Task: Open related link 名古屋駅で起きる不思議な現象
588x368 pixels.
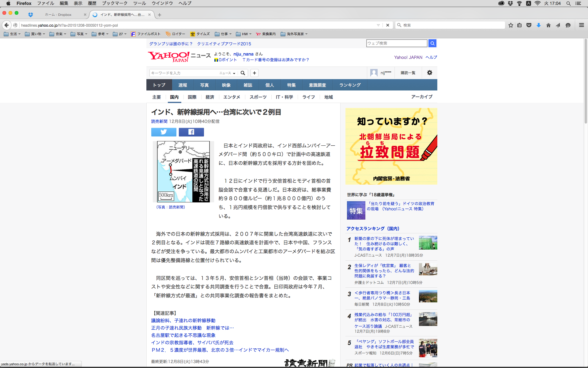Action: [183, 335]
